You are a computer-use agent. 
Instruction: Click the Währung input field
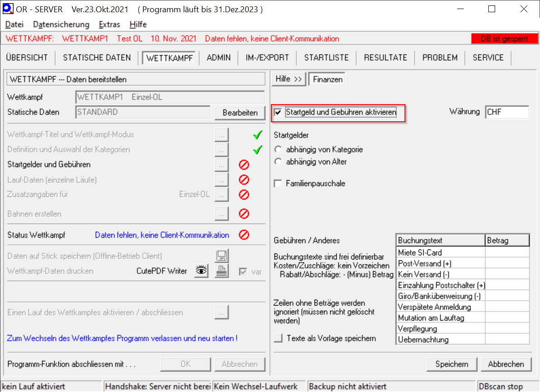[x=506, y=112]
